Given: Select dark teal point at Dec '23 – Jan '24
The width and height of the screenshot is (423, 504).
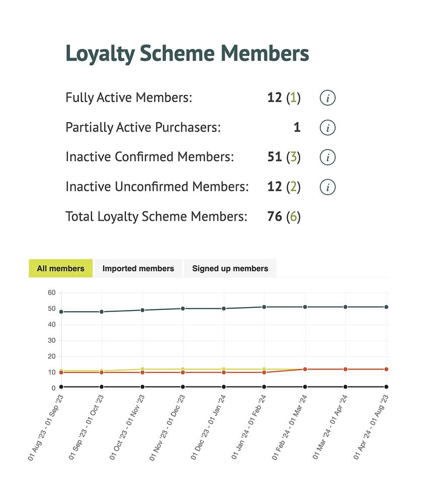Looking at the screenshot, I should 224,308.
